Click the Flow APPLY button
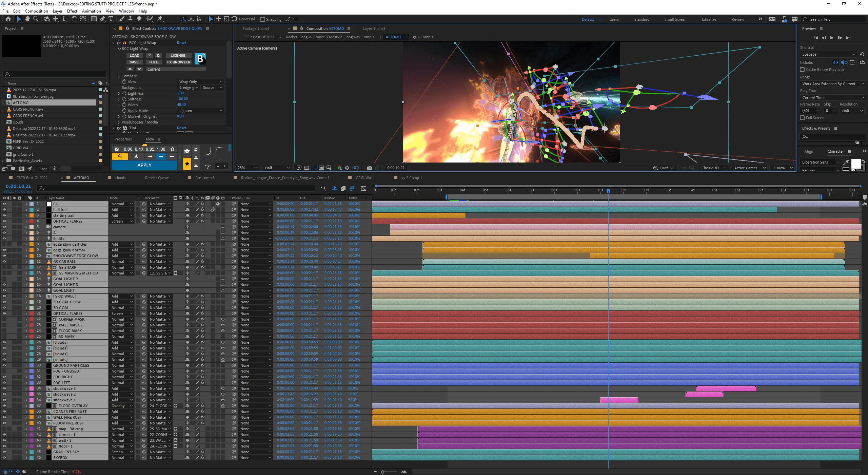 (x=144, y=165)
